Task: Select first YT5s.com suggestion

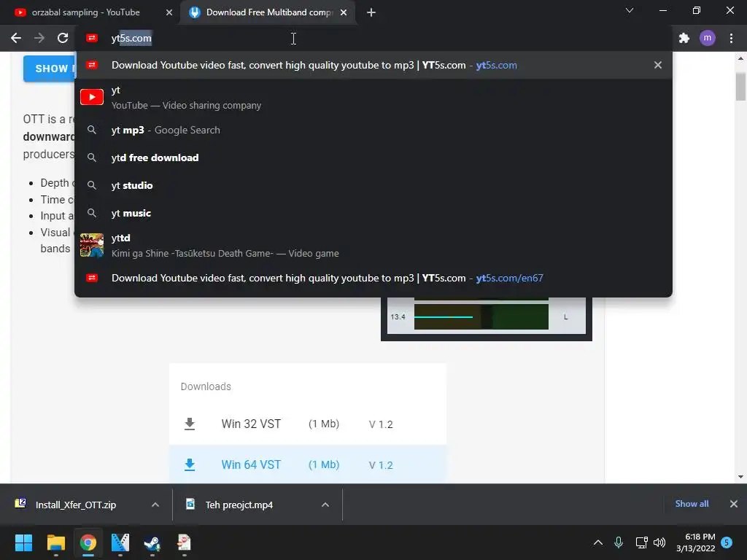Action: [373, 65]
